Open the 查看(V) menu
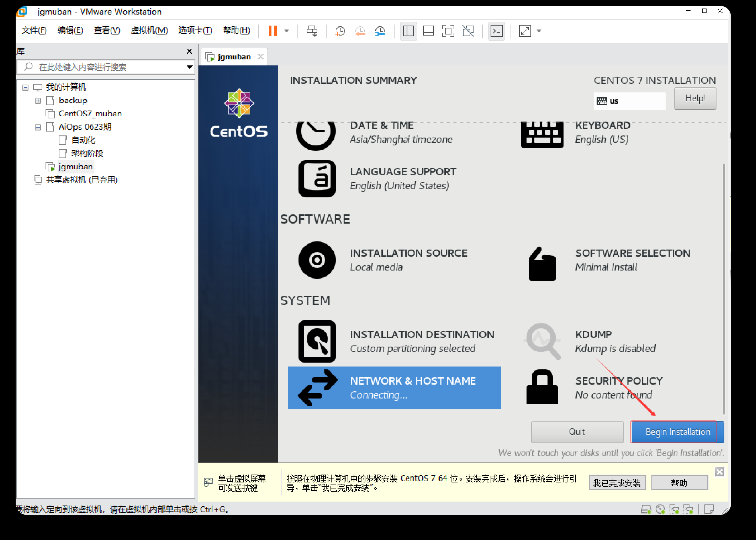 click(x=107, y=31)
